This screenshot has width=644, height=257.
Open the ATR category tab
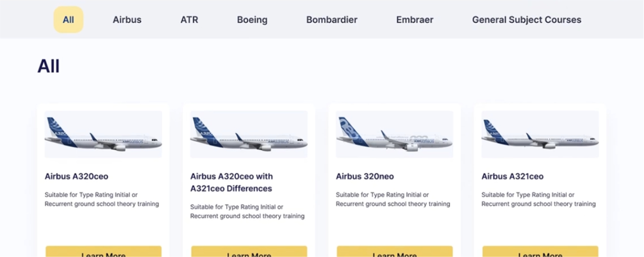[189, 20]
